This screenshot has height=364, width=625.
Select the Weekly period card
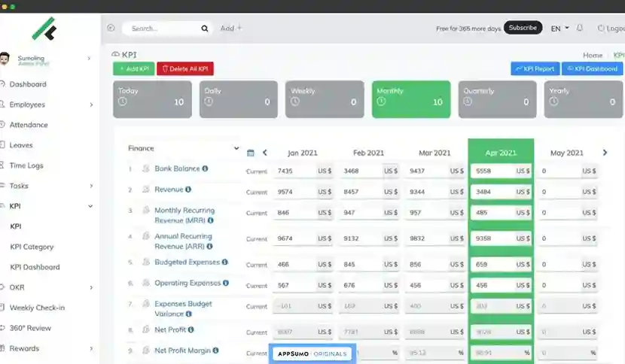(x=325, y=99)
